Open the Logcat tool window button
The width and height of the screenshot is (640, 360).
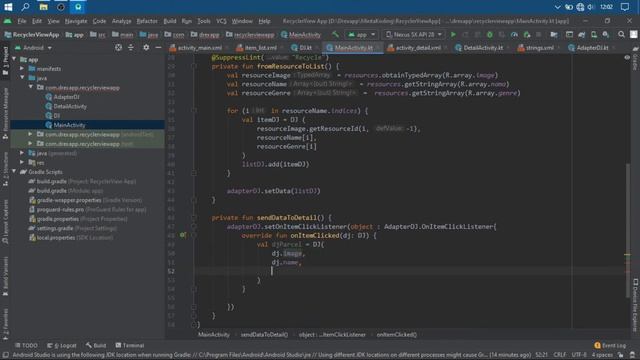coord(62,345)
